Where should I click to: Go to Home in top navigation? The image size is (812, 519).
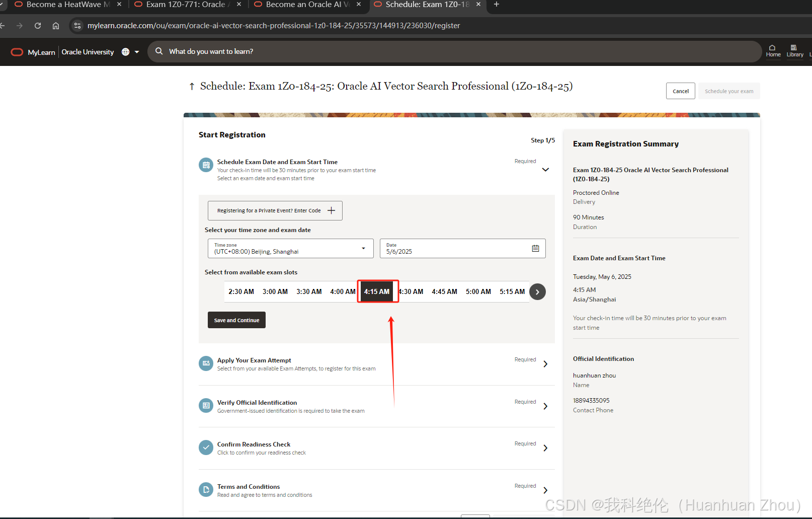(x=773, y=51)
